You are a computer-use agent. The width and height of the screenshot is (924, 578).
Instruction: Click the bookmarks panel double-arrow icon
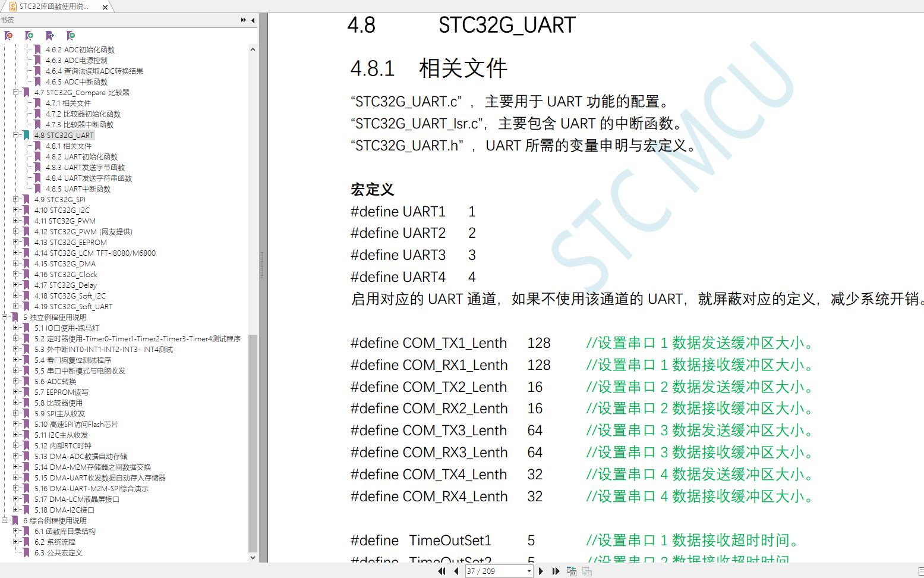(244, 20)
